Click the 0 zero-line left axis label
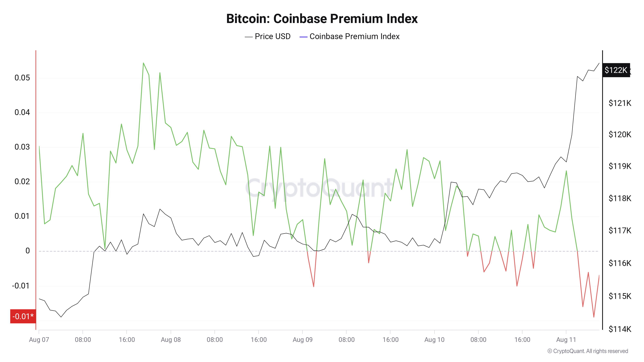Image resolution: width=644 pixels, height=362 pixels. pyautogui.click(x=28, y=251)
